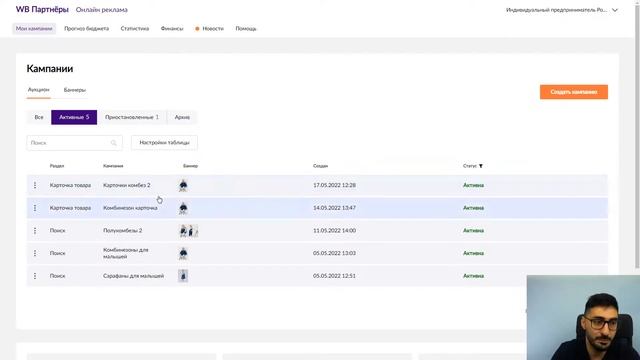Open Прогноз бюджета menu item

coord(87,29)
